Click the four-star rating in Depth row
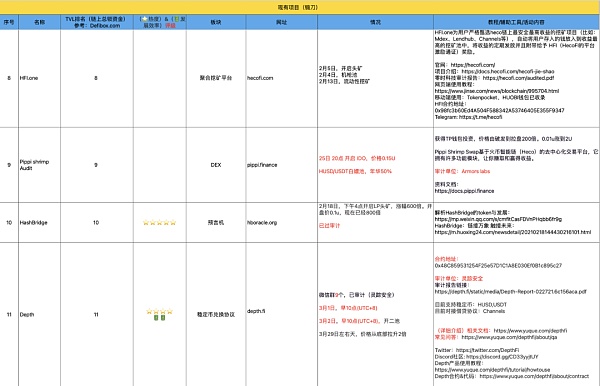Screen dimensions: 600x386 (160, 311)
